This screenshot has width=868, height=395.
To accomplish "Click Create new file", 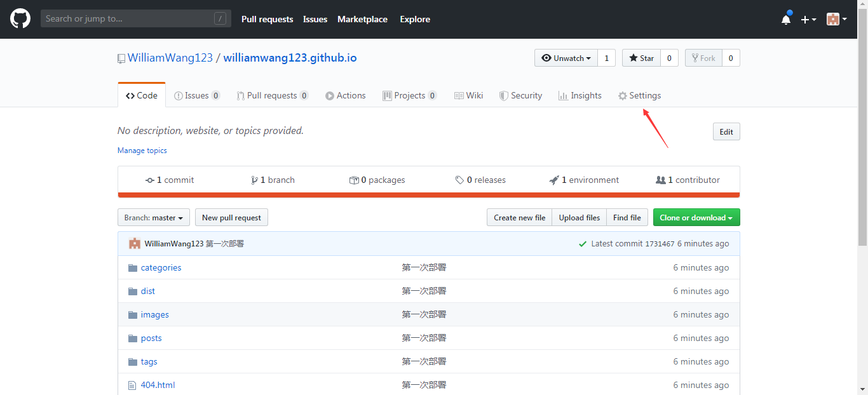I will (x=519, y=218).
